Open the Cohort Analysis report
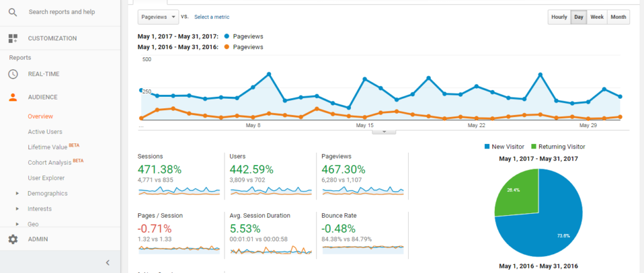This screenshot has height=273, width=644. [x=50, y=162]
